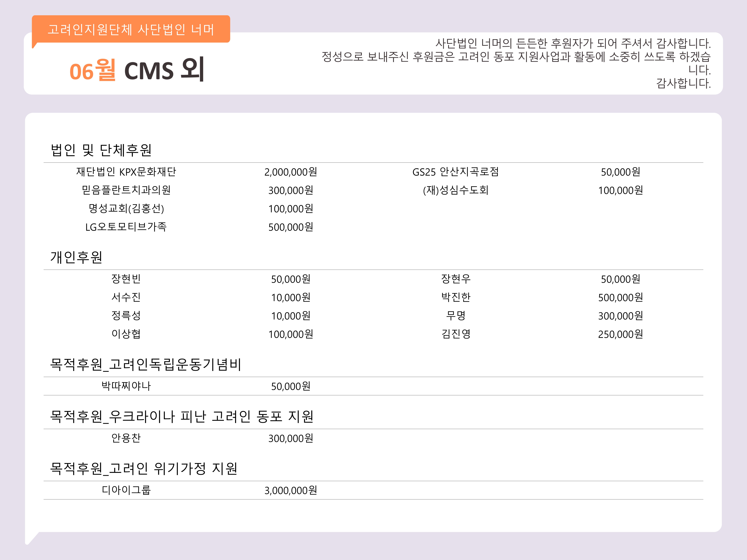
Task: Select individual donor 김진영
Action: [456, 334]
